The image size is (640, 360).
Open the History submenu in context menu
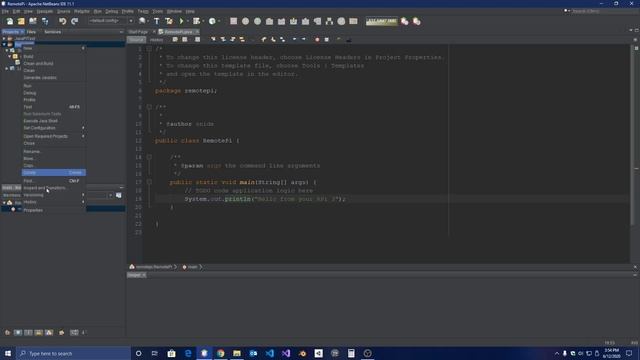53,202
